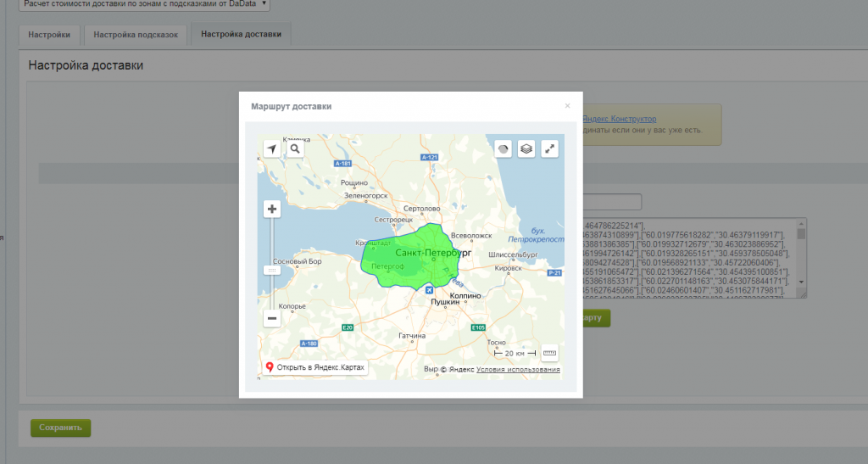The width and height of the screenshot is (868, 464).
Task: Click inside the coordinates textarea
Action: point(689,258)
